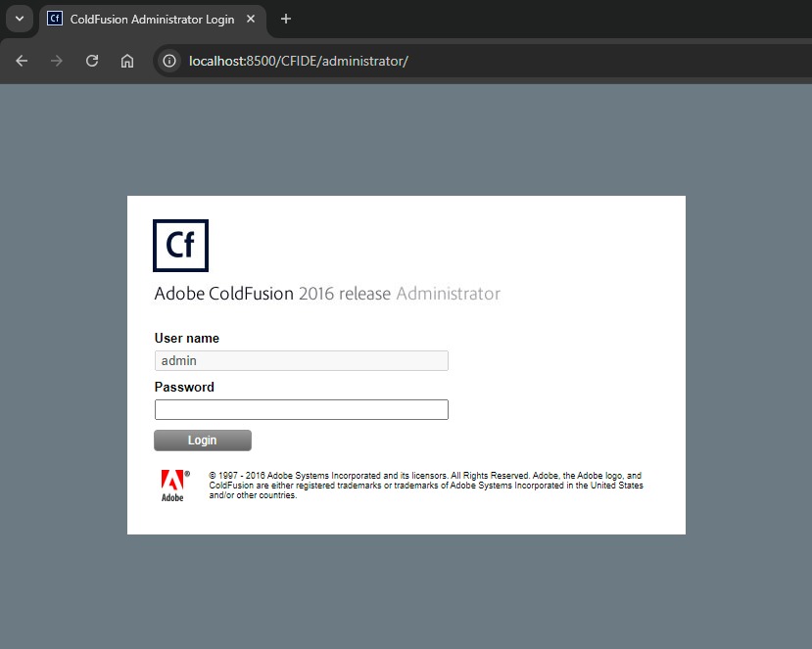812x649 pixels.
Task: Go back using the back arrow
Action: 22,61
